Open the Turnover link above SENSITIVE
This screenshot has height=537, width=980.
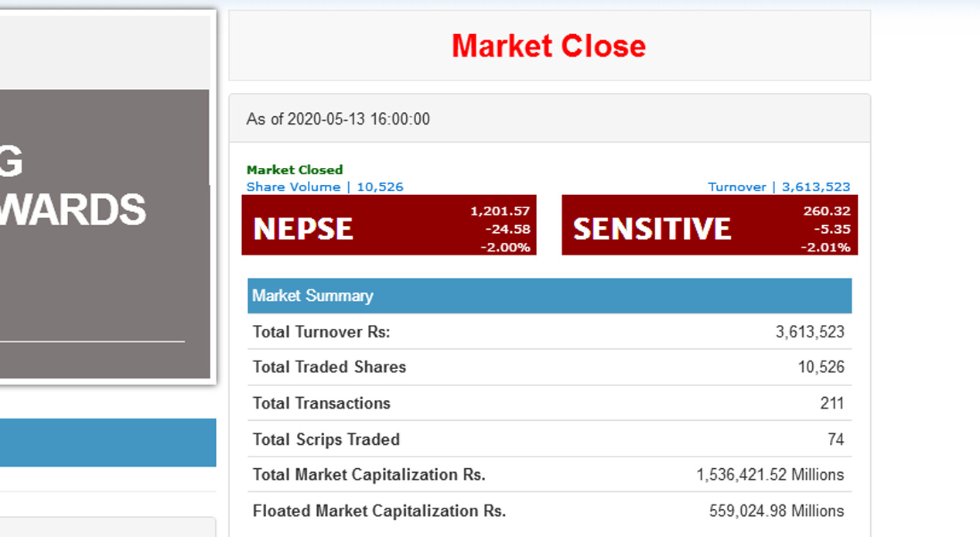tap(779, 186)
